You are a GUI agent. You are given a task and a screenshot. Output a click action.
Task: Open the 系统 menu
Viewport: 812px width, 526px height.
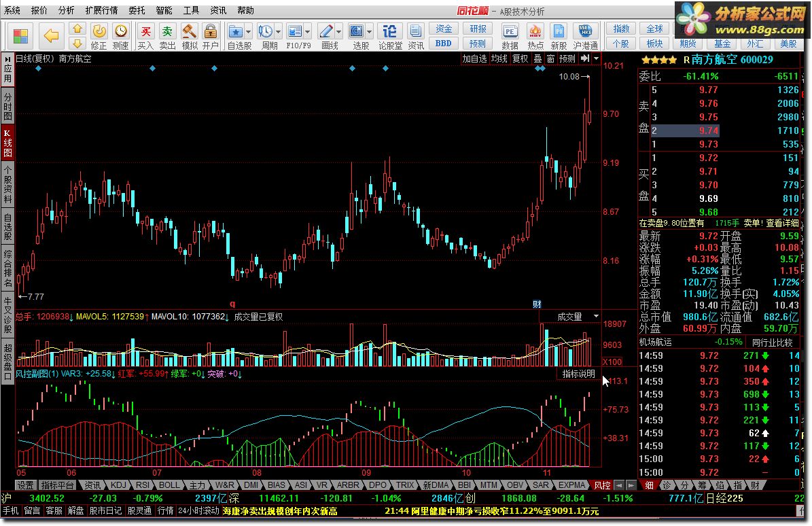coord(12,10)
